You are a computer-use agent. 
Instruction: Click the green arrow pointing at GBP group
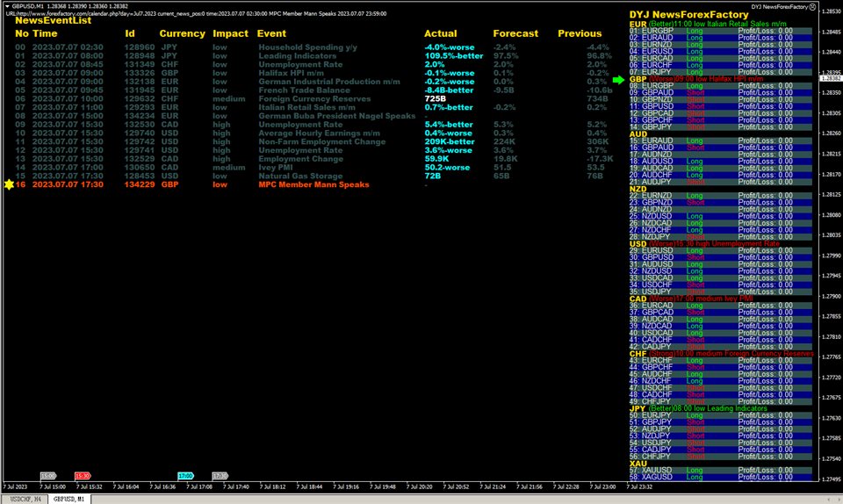pyautogui.click(x=619, y=80)
